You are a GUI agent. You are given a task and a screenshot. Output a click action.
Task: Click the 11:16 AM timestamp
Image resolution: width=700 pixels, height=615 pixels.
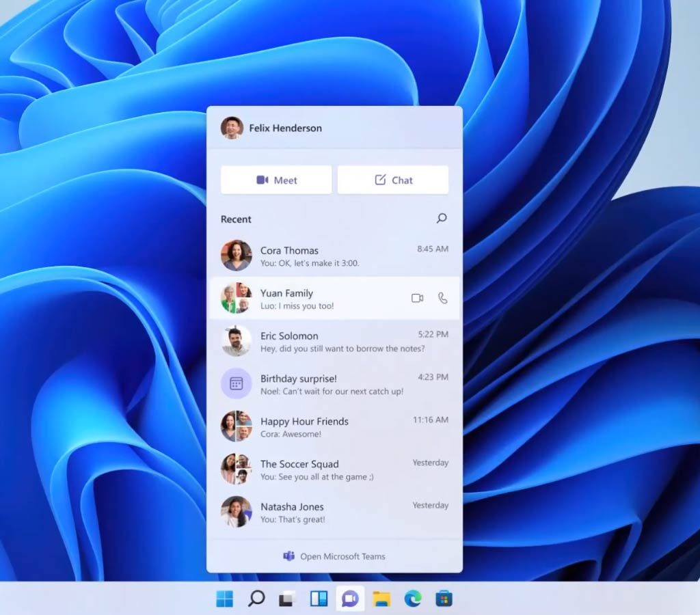pos(431,420)
